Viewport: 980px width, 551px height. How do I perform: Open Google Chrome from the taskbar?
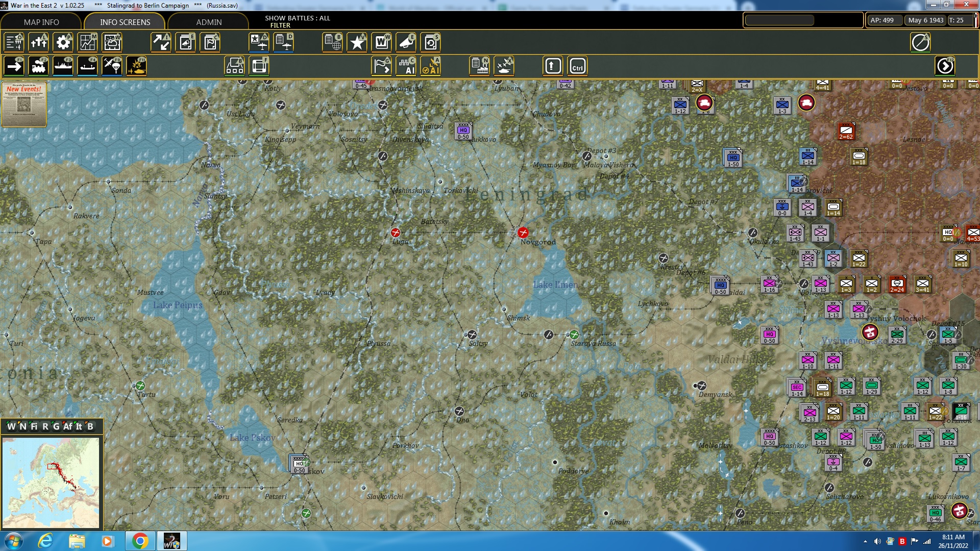click(x=140, y=541)
